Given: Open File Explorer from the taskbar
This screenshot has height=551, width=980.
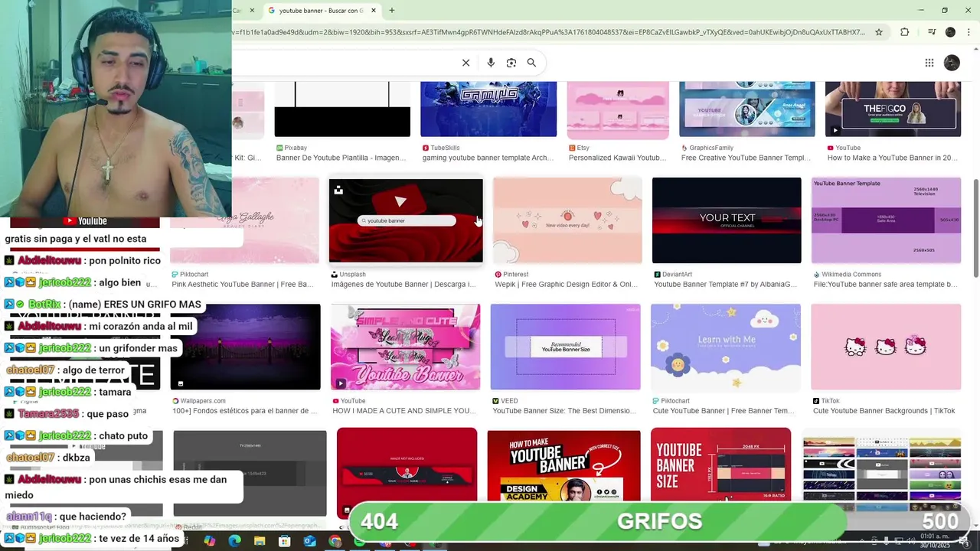Looking at the screenshot, I should [260, 541].
